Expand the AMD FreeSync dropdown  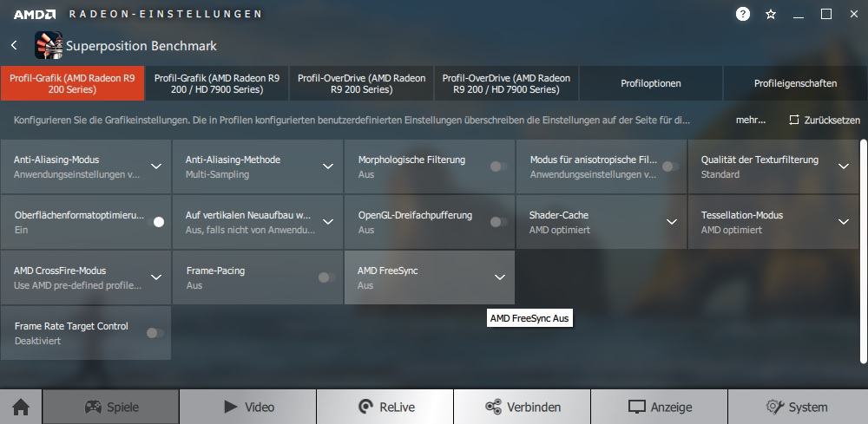(499, 277)
